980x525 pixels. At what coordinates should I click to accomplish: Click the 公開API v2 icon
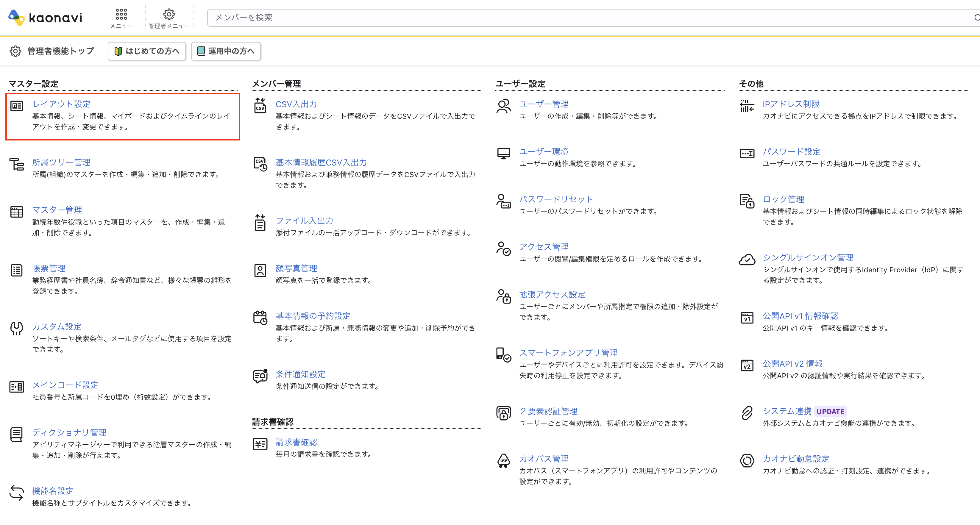tap(747, 365)
